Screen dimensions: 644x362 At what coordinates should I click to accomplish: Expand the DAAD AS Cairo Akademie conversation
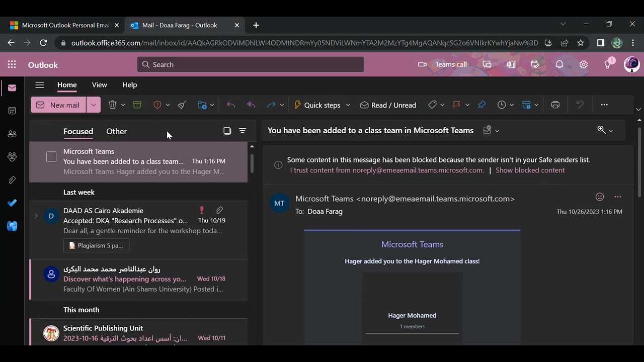click(36, 216)
